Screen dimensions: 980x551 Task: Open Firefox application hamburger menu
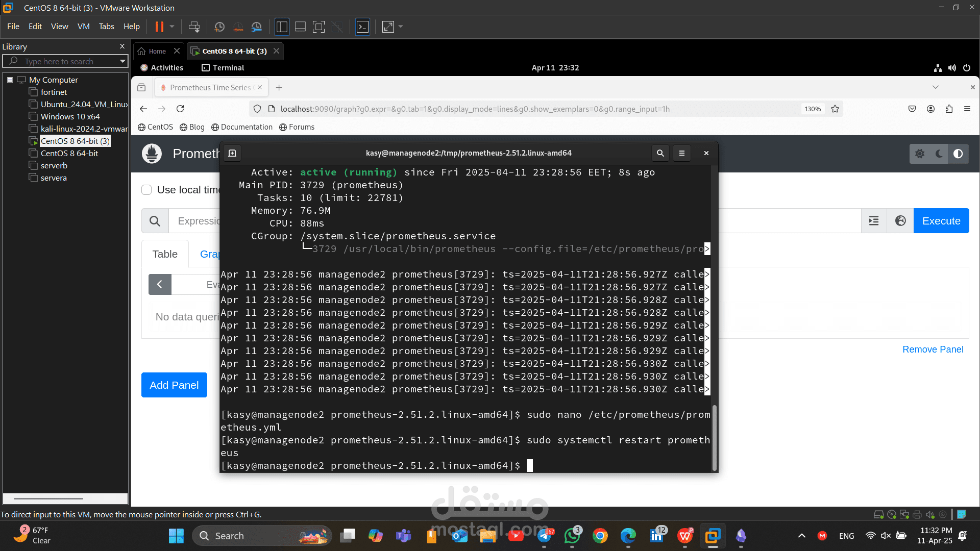pyautogui.click(x=967, y=109)
